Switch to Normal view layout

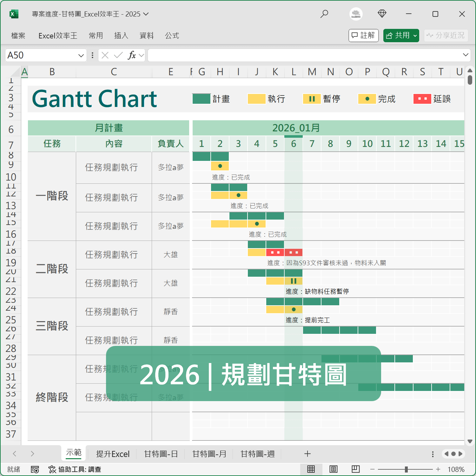pyautogui.click(x=311, y=469)
